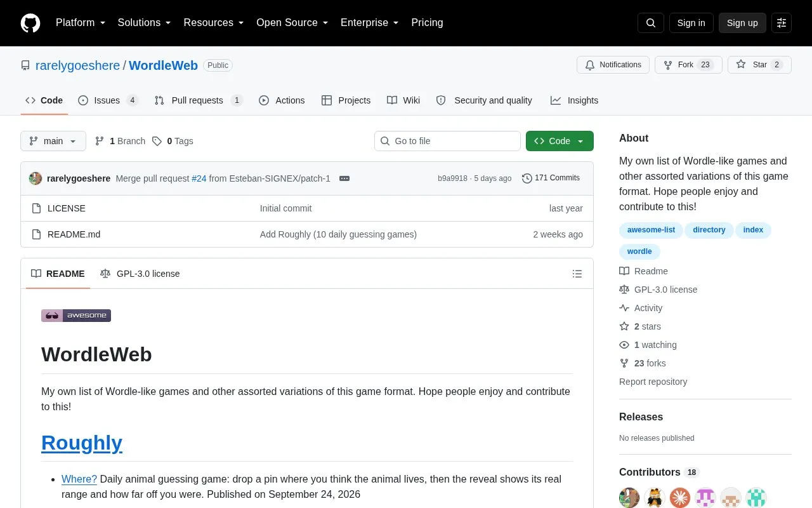View the 0 Tags link
The height and width of the screenshot is (508, 812).
[173, 141]
